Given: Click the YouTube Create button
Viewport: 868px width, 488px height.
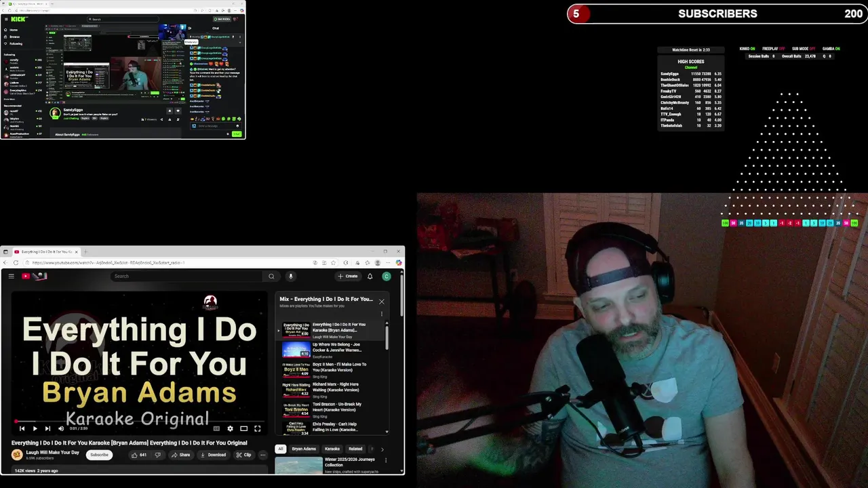Looking at the screenshot, I should click(x=347, y=276).
